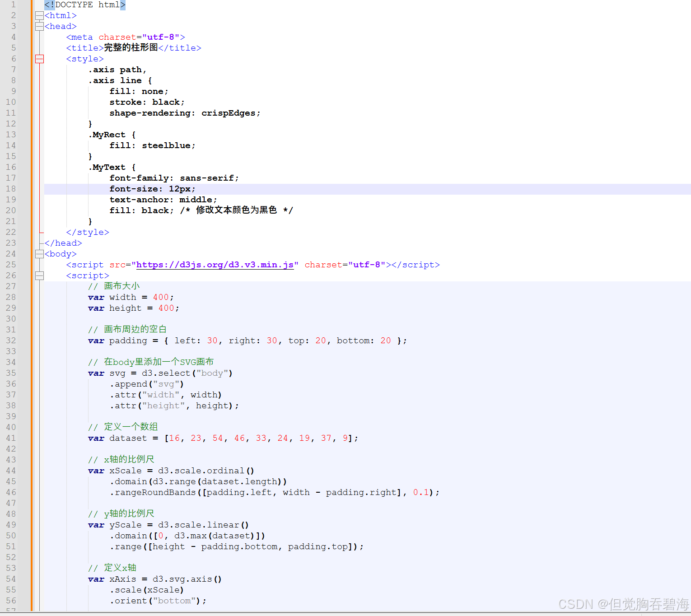Click the comment 'x轴的比例尺'
The width and height of the screenshot is (691, 616).
coord(129,459)
